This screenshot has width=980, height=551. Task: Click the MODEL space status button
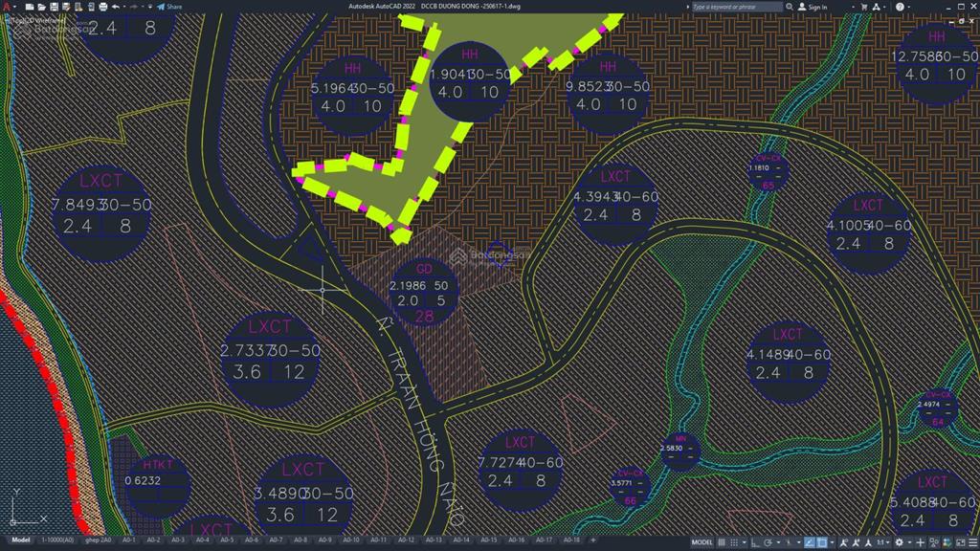(702, 543)
